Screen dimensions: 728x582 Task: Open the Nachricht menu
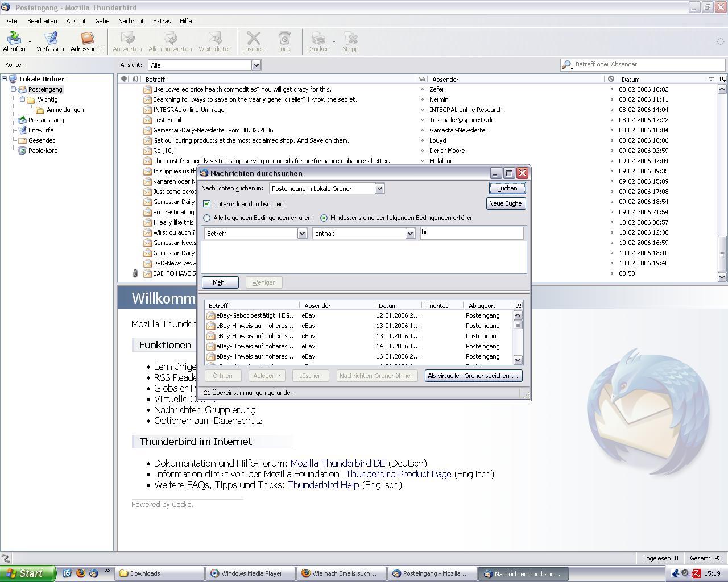point(131,21)
